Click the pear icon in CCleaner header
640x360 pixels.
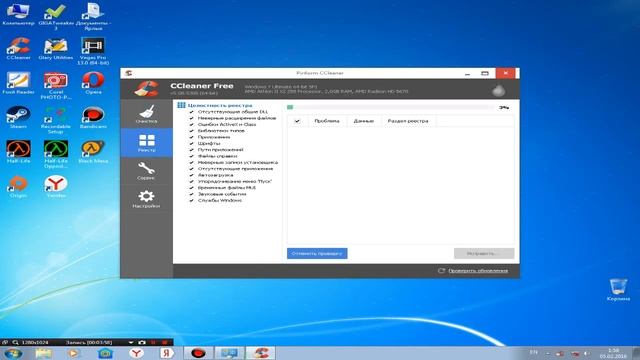coord(498,89)
